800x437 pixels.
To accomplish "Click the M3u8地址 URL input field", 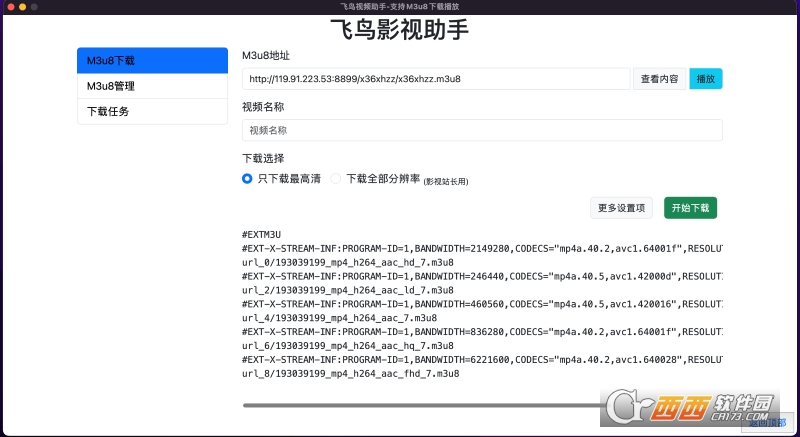I will 436,79.
